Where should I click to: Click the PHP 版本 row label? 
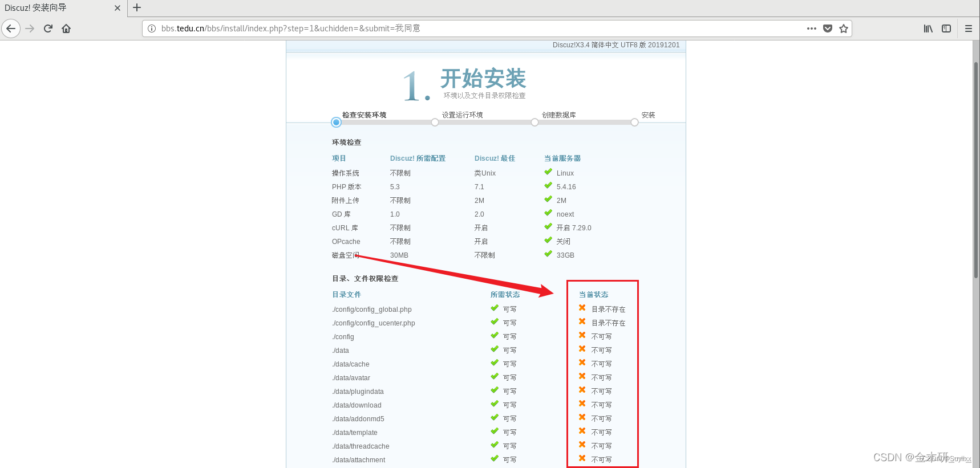pyautogui.click(x=347, y=187)
